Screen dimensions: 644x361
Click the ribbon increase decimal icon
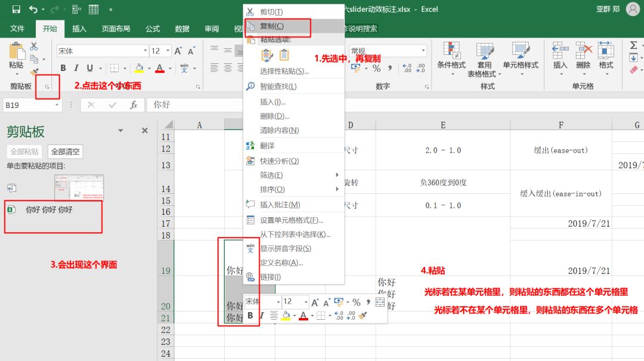tap(407, 68)
